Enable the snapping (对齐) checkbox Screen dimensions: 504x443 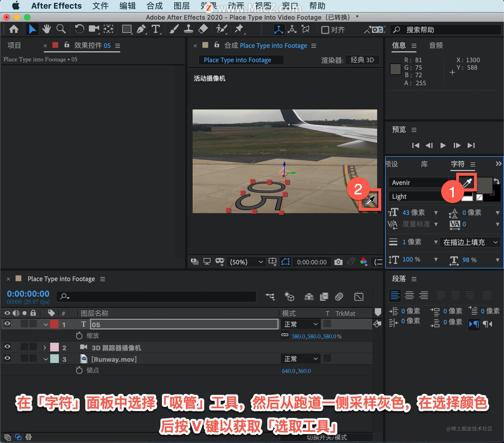pos(325,30)
